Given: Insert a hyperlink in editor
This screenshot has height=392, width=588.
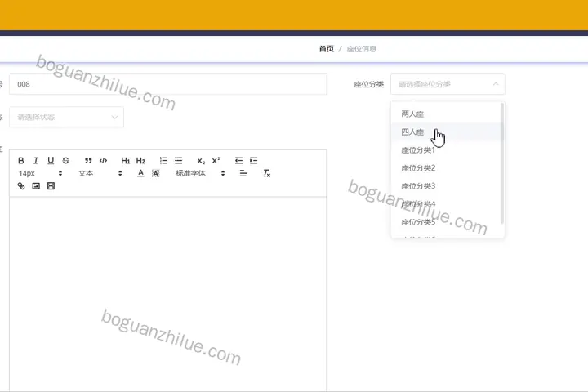Looking at the screenshot, I should (x=21, y=185).
